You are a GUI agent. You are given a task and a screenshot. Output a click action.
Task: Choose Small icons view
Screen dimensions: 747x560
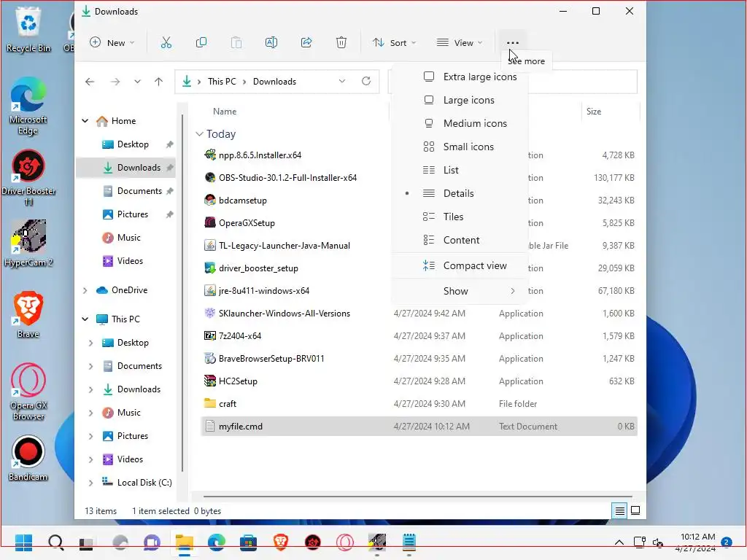coord(460,147)
